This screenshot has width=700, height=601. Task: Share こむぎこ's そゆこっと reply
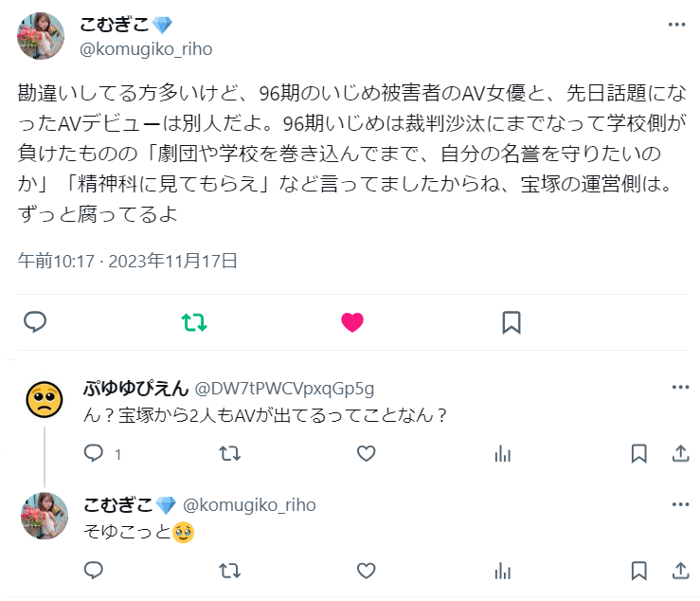pyautogui.click(x=680, y=571)
